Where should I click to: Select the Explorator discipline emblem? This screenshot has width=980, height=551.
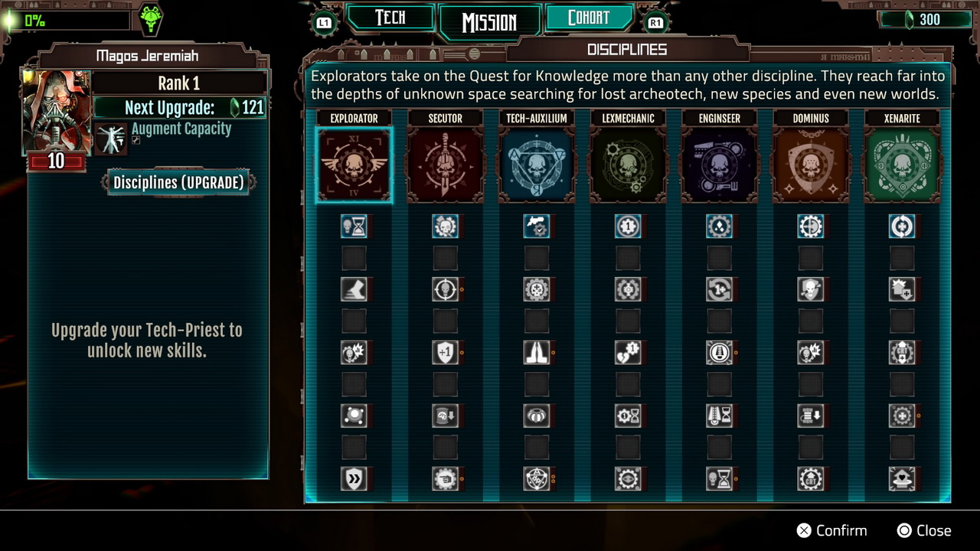point(354,165)
